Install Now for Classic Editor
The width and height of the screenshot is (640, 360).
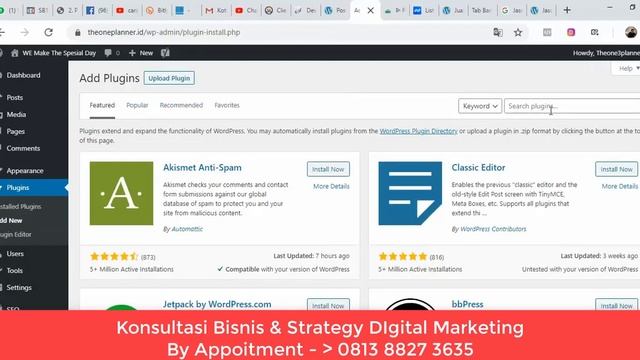tap(616, 169)
